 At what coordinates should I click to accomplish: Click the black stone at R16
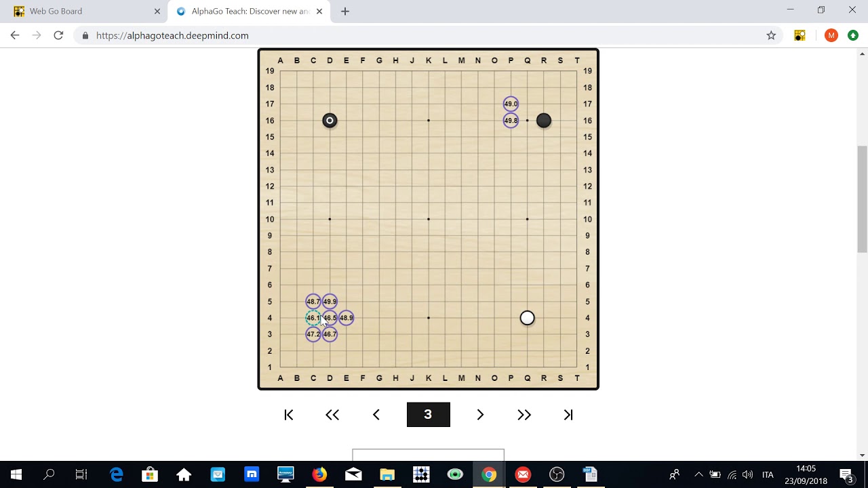click(x=544, y=121)
